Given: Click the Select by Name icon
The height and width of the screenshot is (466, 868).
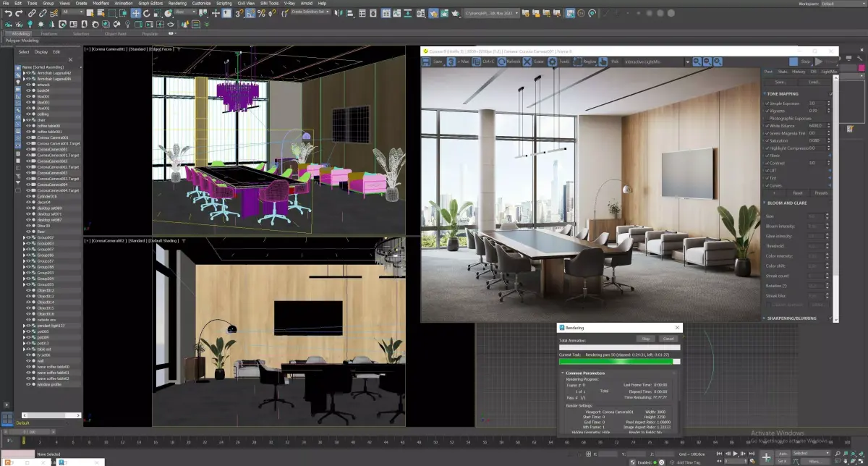Looking at the screenshot, I should coord(101,14).
